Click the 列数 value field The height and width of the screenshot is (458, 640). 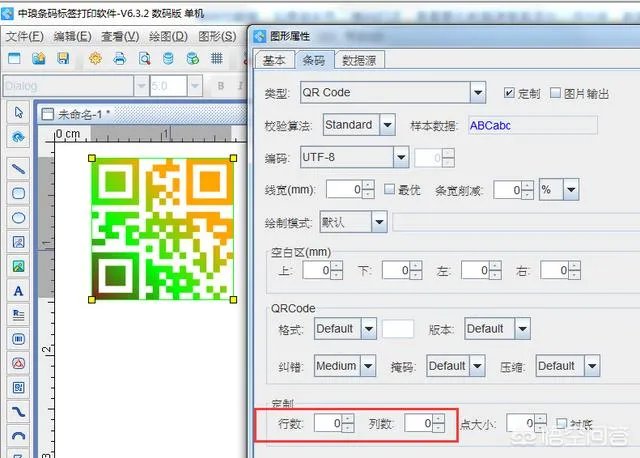pyautogui.click(x=419, y=423)
